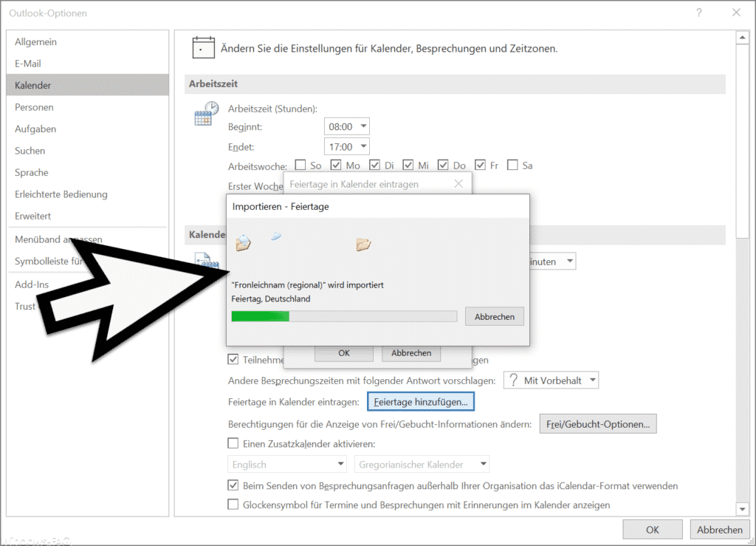Toggle the Mi workday checkbox

(x=408, y=165)
